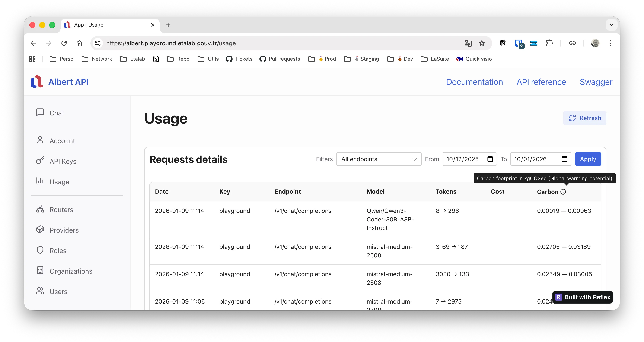Refresh the usage data
Viewport: 644px width, 342px height.
[x=585, y=118]
